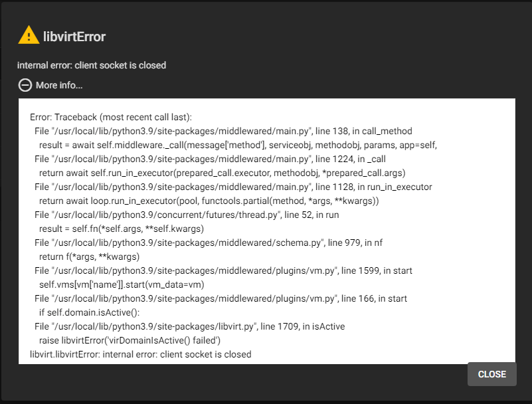Click the final libvirt.libvirtError line in traceback
The image size is (532, 404).
pos(141,354)
